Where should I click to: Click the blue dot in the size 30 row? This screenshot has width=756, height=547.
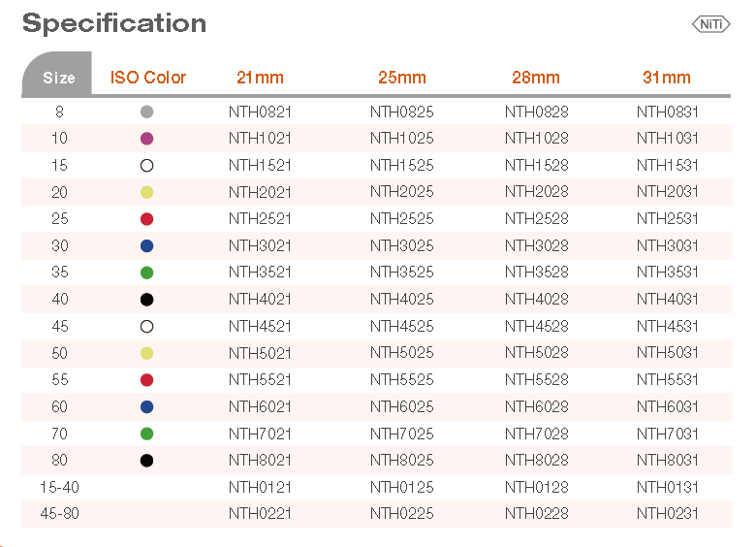click(x=147, y=246)
